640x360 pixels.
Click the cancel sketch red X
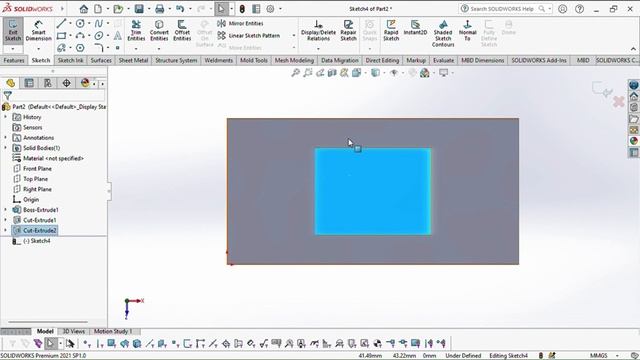click(619, 102)
